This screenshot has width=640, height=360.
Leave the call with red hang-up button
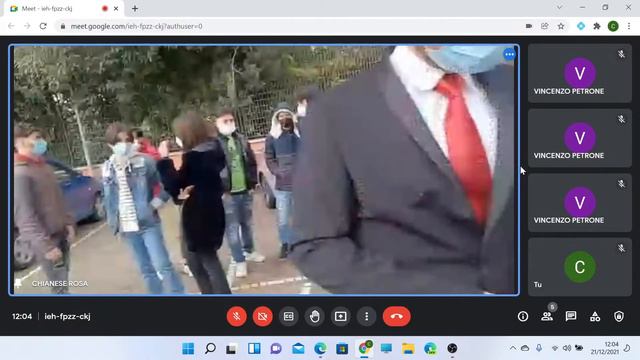(x=396, y=316)
